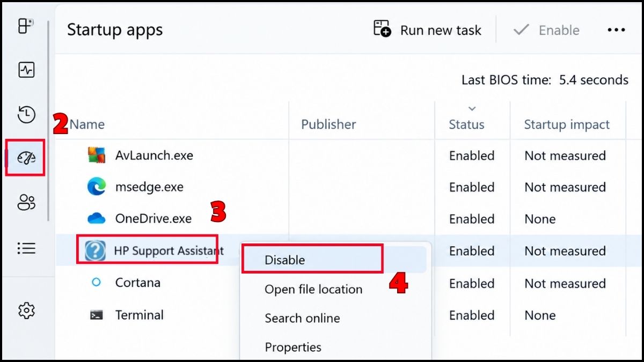
Task: Select Open file location in context menu
Action: (313, 289)
